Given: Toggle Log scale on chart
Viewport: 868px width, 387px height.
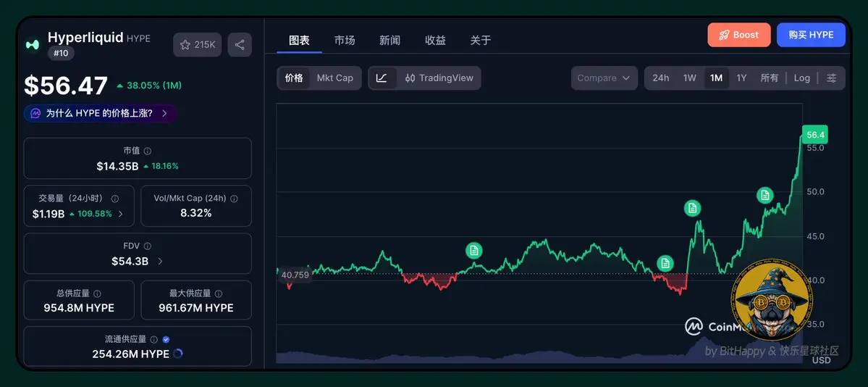Looking at the screenshot, I should pos(801,78).
